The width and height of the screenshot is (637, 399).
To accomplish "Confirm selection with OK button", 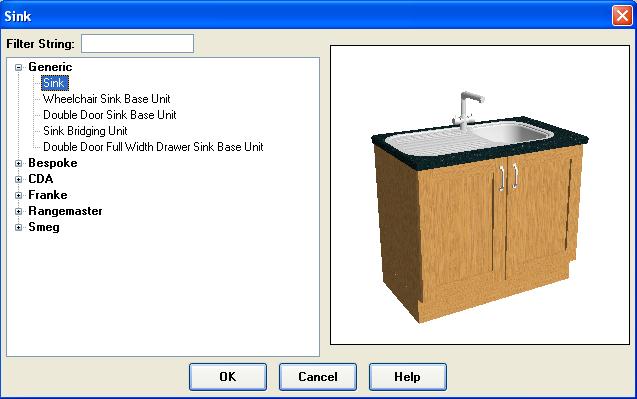I will [x=228, y=377].
